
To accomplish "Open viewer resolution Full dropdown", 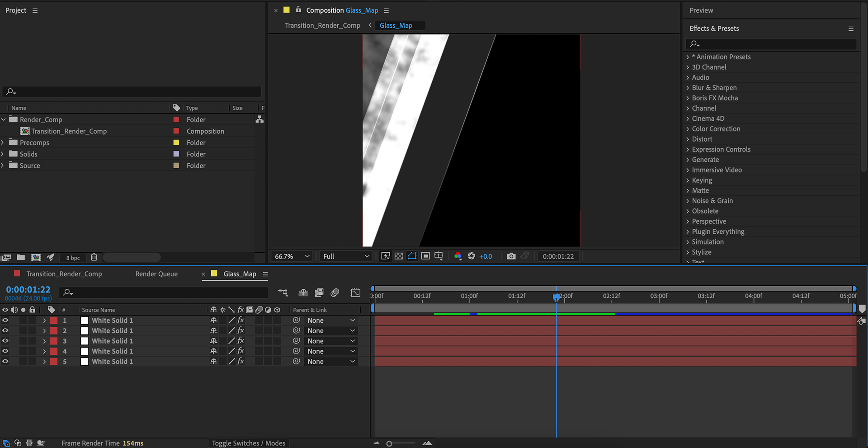I will pos(346,256).
